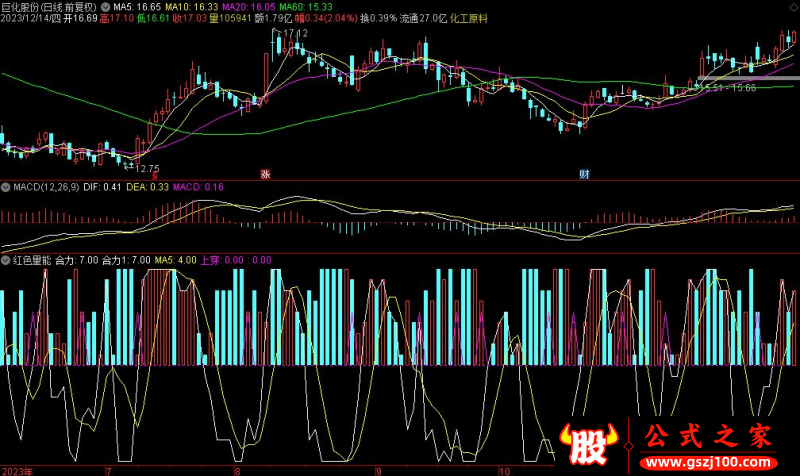Click the MACD: 0.16 value

(x=198, y=187)
